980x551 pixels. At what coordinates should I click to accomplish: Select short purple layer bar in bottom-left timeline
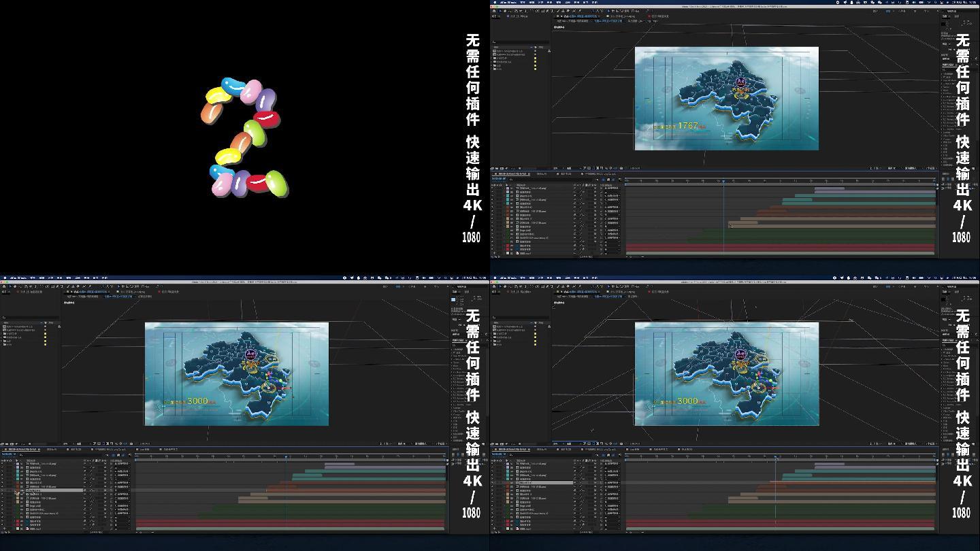point(339,464)
